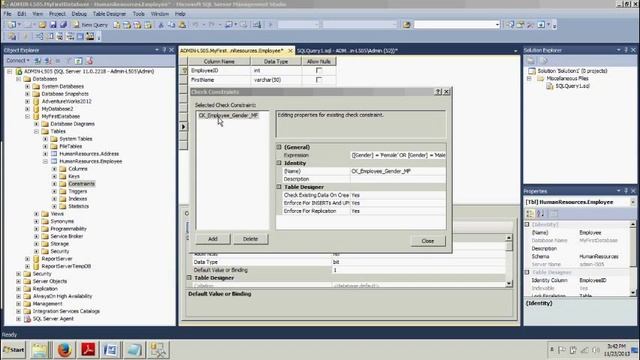This screenshot has width=640, height=360.
Task: Click the Connect Object Explorer server icon
Action: click(38, 61)
